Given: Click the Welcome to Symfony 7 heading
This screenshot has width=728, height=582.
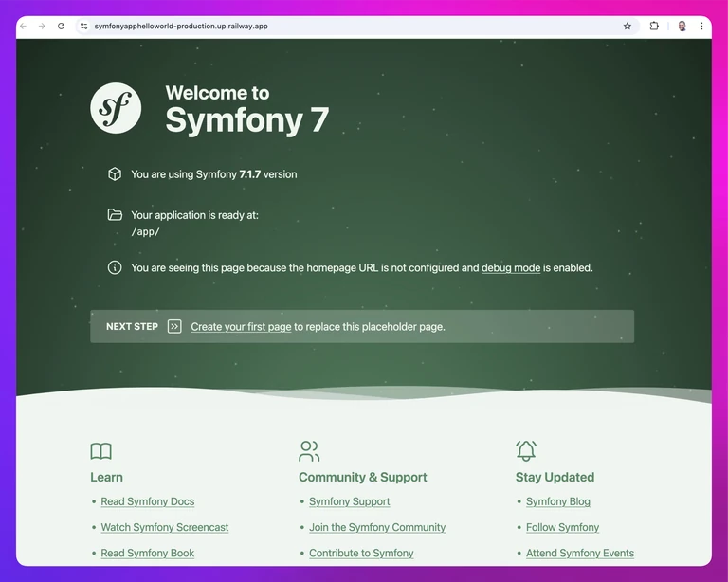Looking at the screenshot, I should (x=247, y=109).
